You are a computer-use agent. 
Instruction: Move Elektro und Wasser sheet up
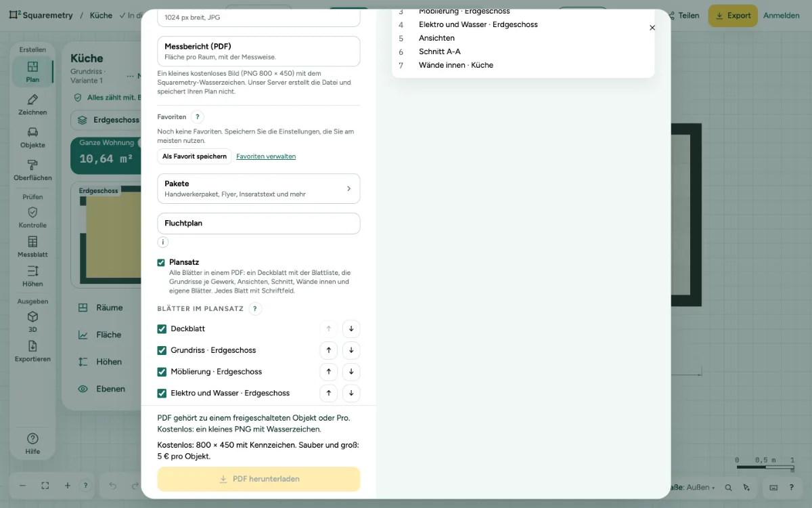[x=328, y=394]
